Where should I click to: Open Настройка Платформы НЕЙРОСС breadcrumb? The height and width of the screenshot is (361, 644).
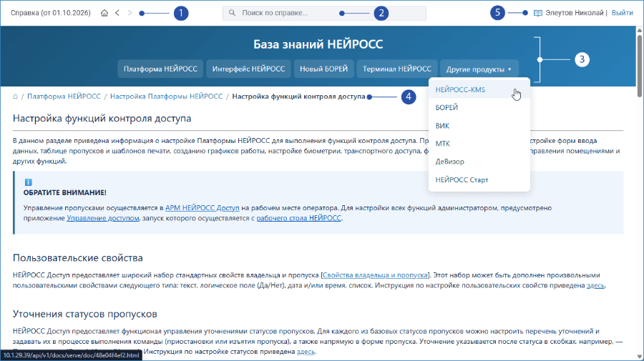(x=166, y=97)
